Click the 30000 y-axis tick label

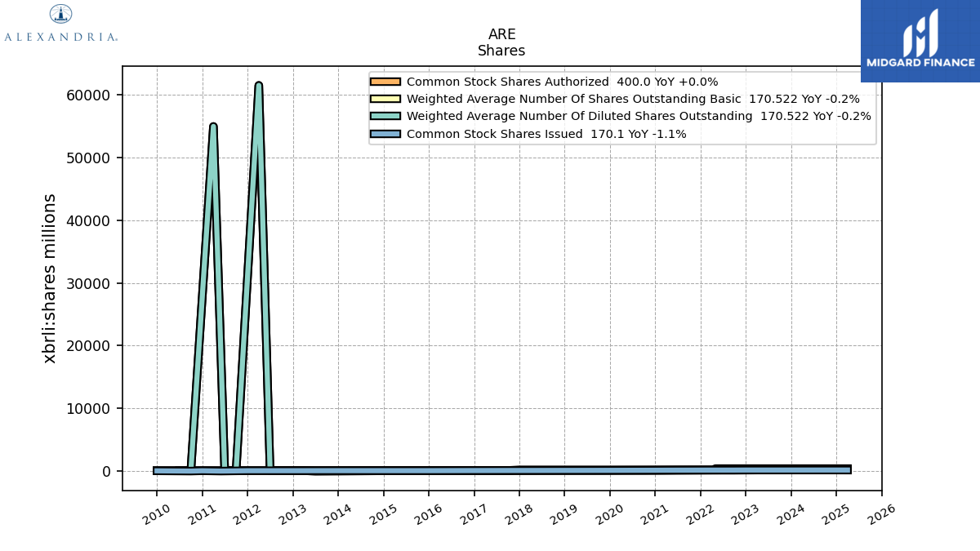[87, 283]
